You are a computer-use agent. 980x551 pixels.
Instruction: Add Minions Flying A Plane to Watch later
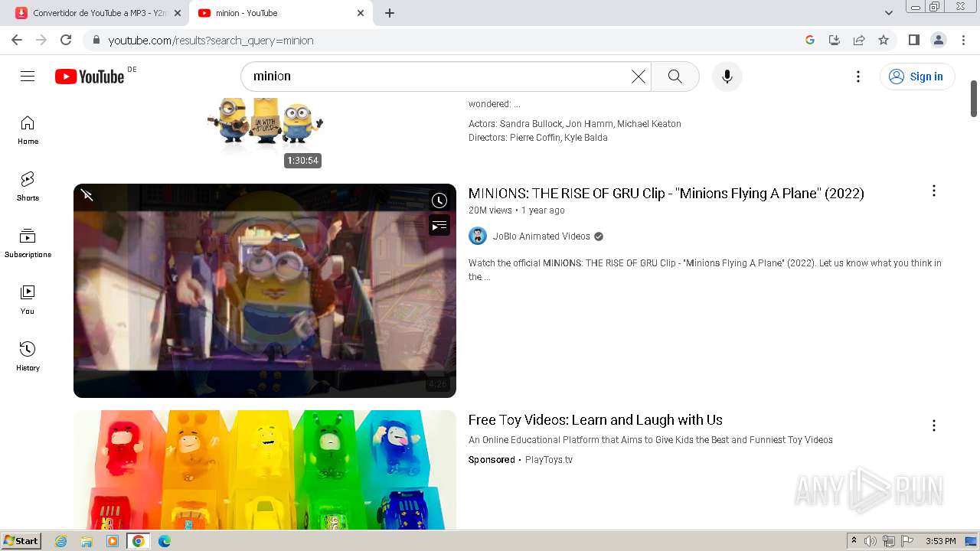point(439,201)
